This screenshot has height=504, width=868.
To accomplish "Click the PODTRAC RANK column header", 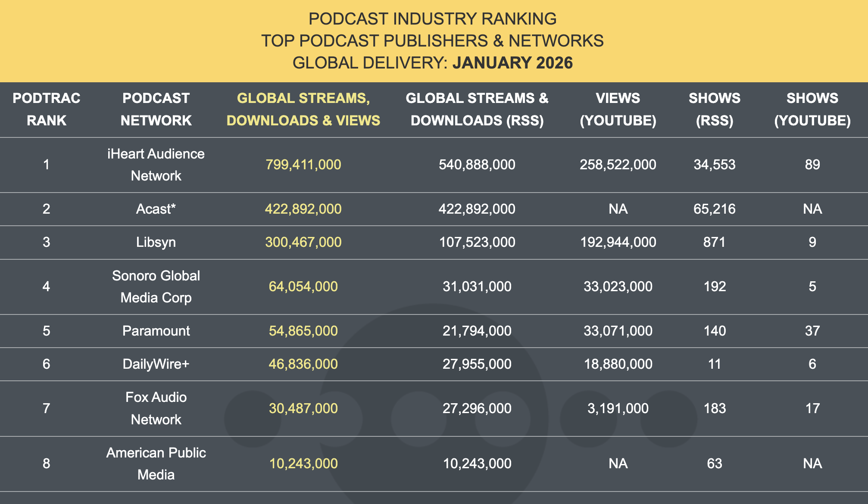I will (x=47, y=109).
